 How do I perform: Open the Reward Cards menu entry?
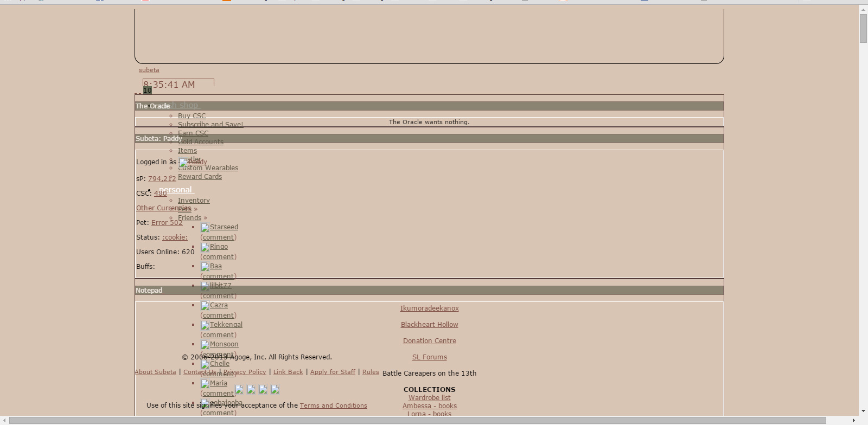coord(200,177)
